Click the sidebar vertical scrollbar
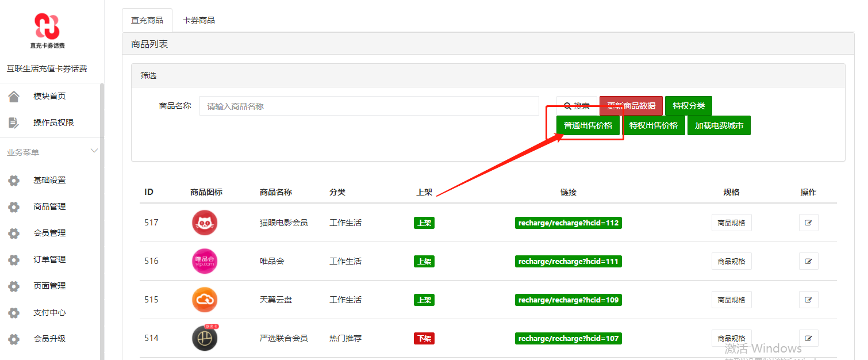The height and width of the screenshot is (360, 868). (102, 221)
